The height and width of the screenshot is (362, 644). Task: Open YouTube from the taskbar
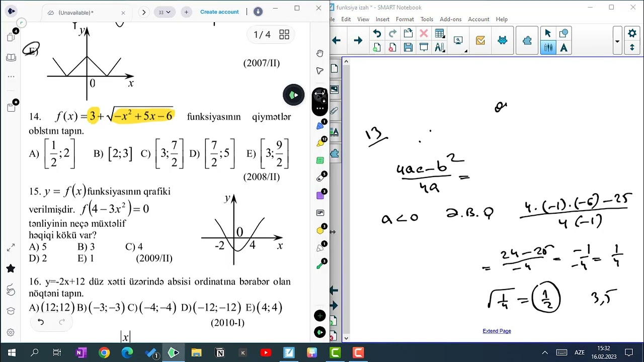pyautogui.click(x=266, y=353)
